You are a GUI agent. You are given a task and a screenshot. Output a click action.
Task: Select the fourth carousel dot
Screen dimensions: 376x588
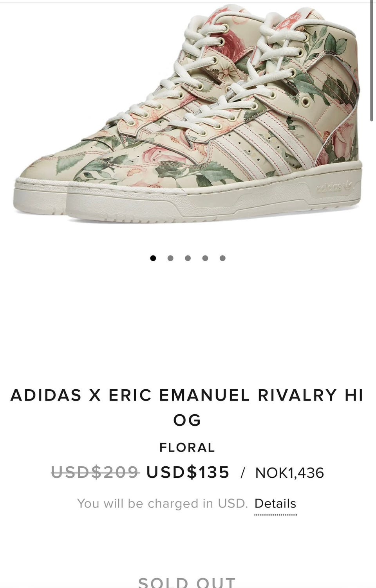[205, 258]
